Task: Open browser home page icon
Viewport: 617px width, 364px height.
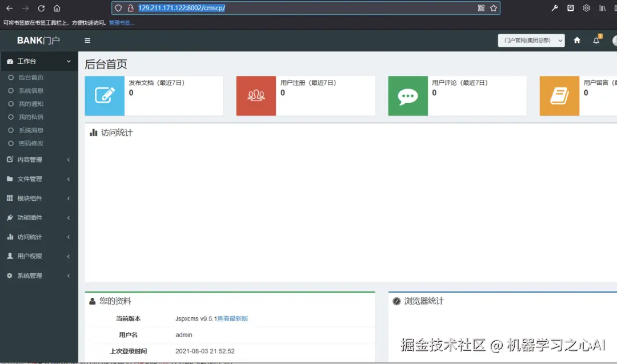Action: point(57,8)
